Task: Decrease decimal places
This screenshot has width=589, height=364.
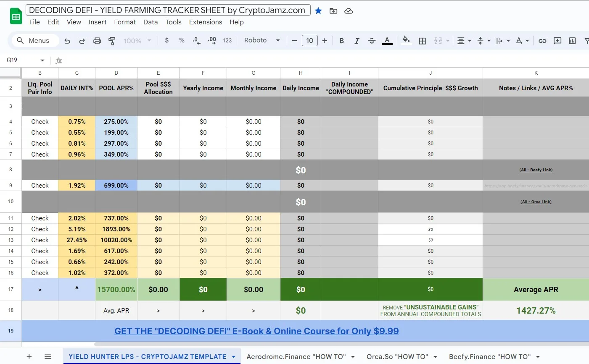Action: tap(196, 40)
